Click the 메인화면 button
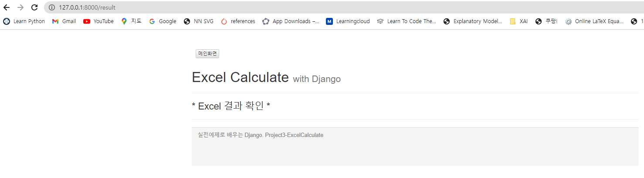This screenshot has width=644, height=178. coord(207,54)
